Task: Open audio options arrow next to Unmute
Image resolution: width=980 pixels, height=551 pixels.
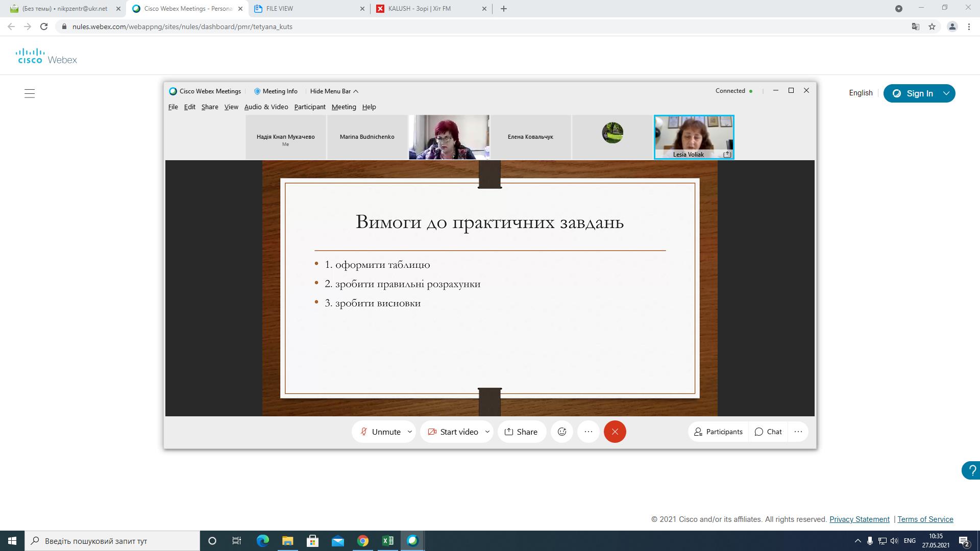Action: click(x=409, y=432)
